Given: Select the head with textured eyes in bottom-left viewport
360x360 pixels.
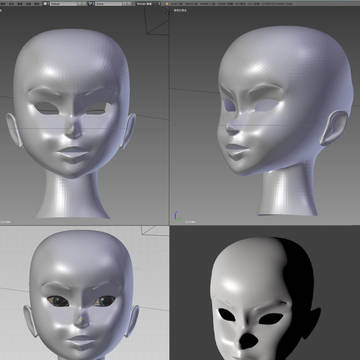Looking at the screenshot, I should [x=81, y=295].
